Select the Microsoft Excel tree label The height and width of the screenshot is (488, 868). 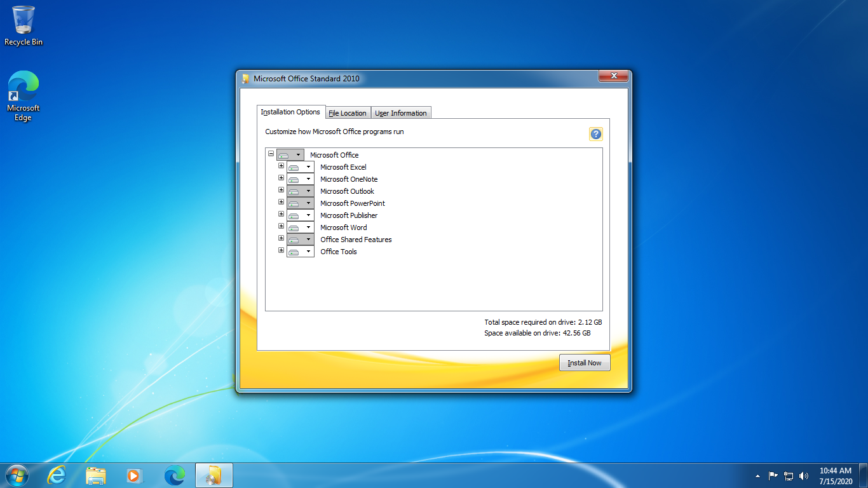(343, 167)
